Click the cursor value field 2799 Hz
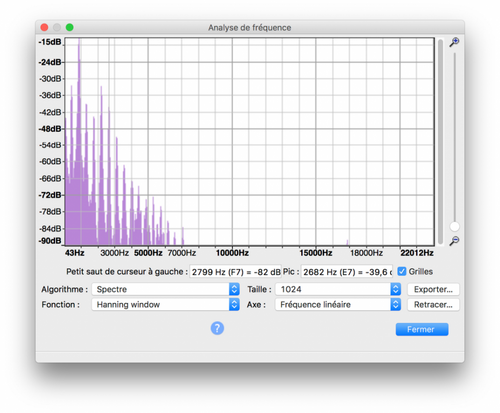 (235, 272)
